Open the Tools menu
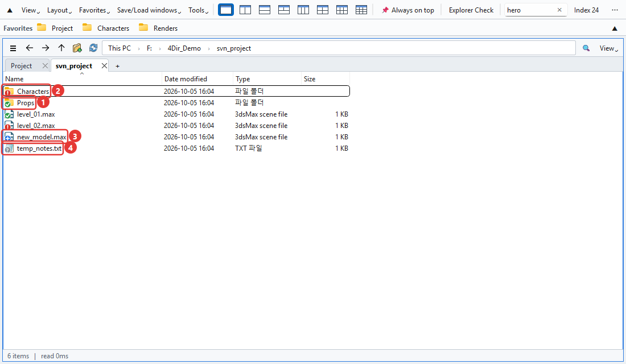Image resolution: width=626 pixels, height=364 pixels. (198, 10)
